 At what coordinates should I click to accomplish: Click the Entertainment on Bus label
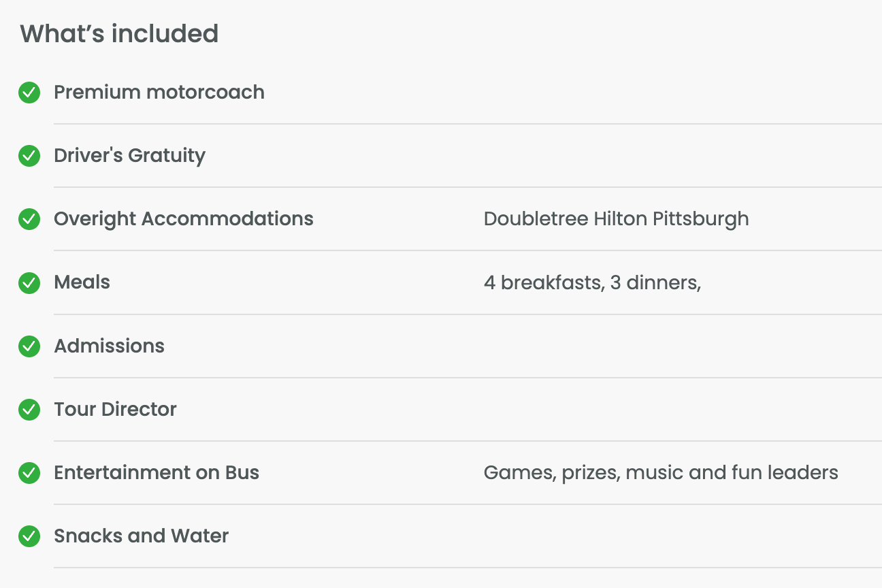pyautogui.click(x=157, y=472)
